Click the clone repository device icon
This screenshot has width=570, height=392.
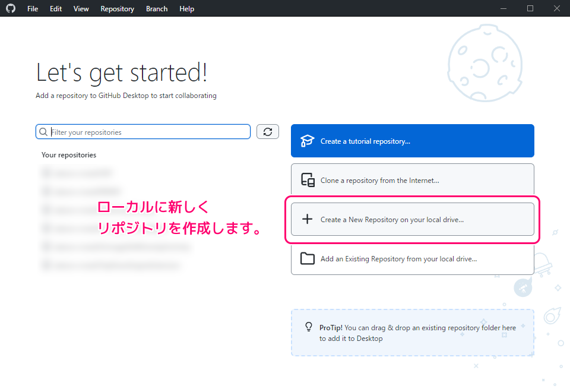(308, 180)
